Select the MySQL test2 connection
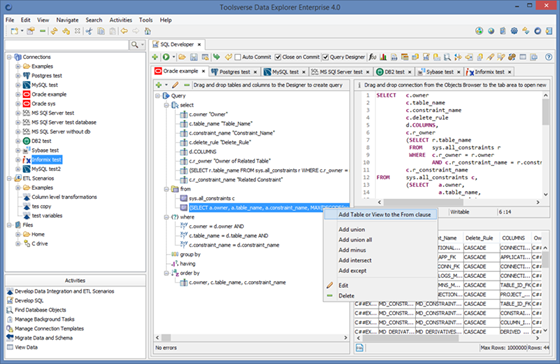560x364 pixels. click(x=46, y=169)
